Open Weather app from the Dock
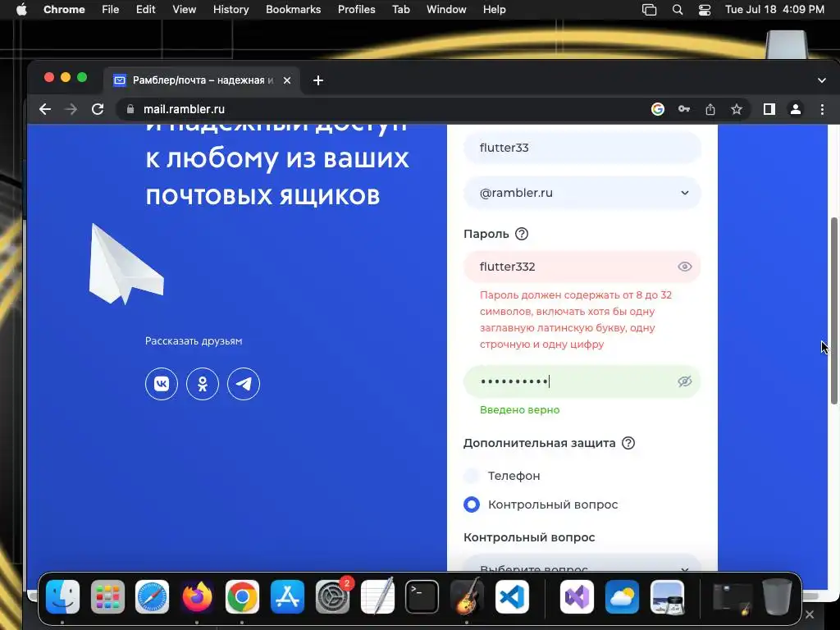Image resolution: width=840 pixels, height=630 pixels. [x=622, y=596]
